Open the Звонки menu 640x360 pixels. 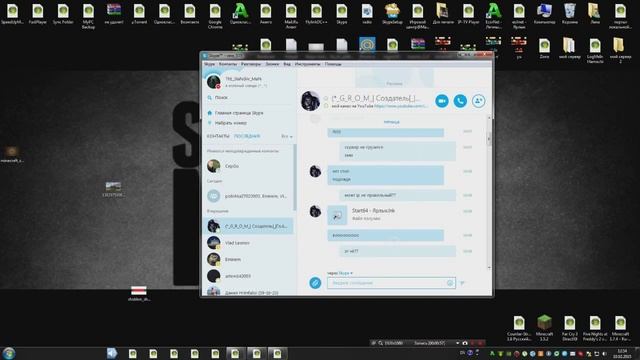point(272,64)
